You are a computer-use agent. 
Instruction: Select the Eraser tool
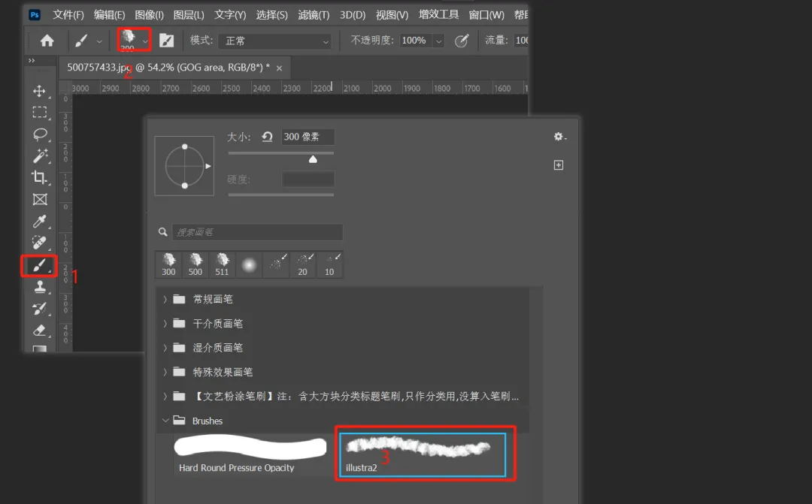[x=39, y=330]
